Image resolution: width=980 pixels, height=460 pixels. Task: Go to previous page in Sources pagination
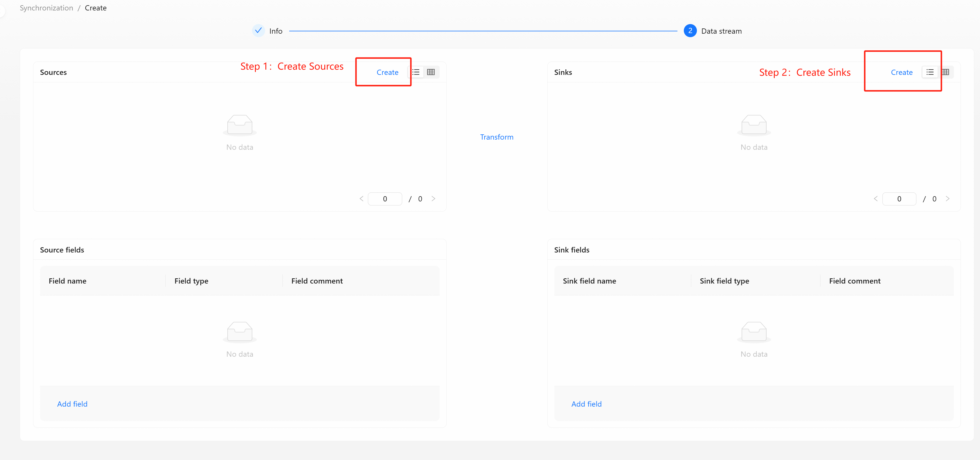click(361, 199)
